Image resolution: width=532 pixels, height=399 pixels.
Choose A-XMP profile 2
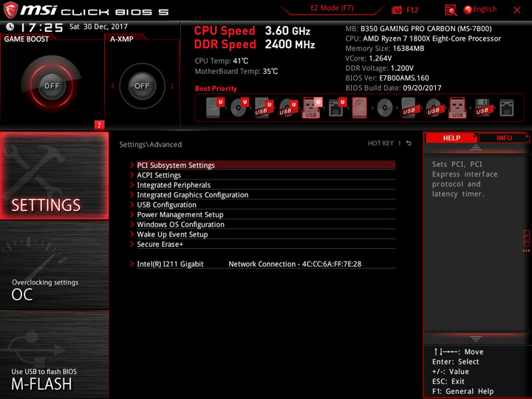[112, 86]
